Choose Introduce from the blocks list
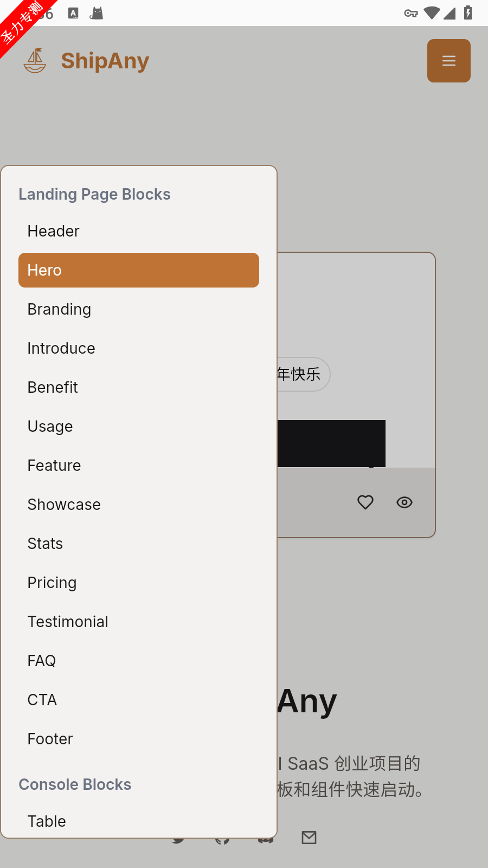Screen dimensions: 488x868 tap(139, 348)
